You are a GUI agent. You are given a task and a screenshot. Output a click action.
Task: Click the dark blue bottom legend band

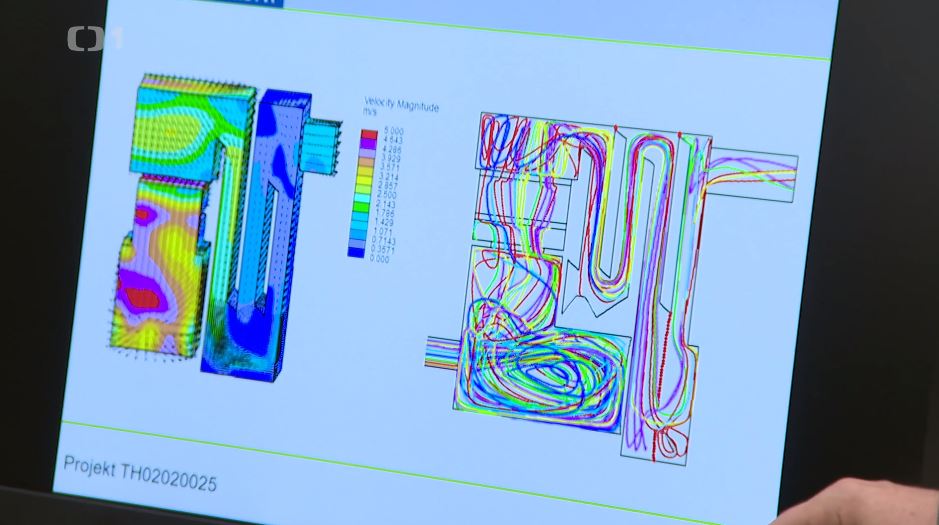(x=356, y=252)
